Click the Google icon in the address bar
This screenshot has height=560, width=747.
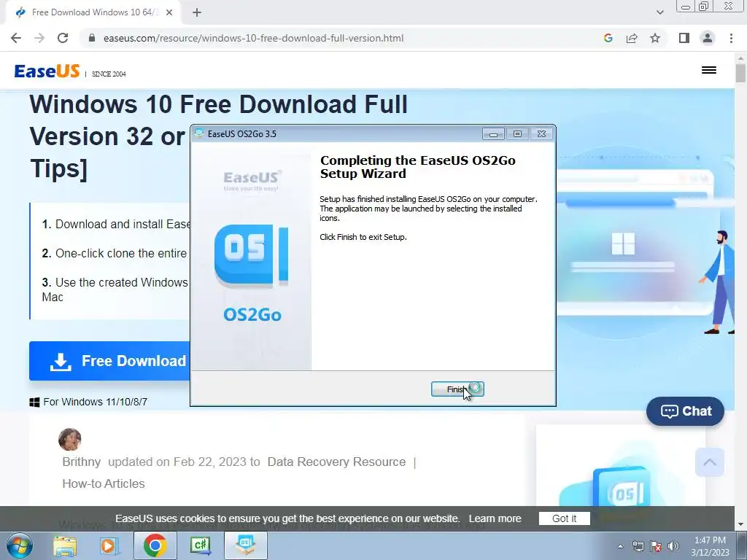coord(608,38)
